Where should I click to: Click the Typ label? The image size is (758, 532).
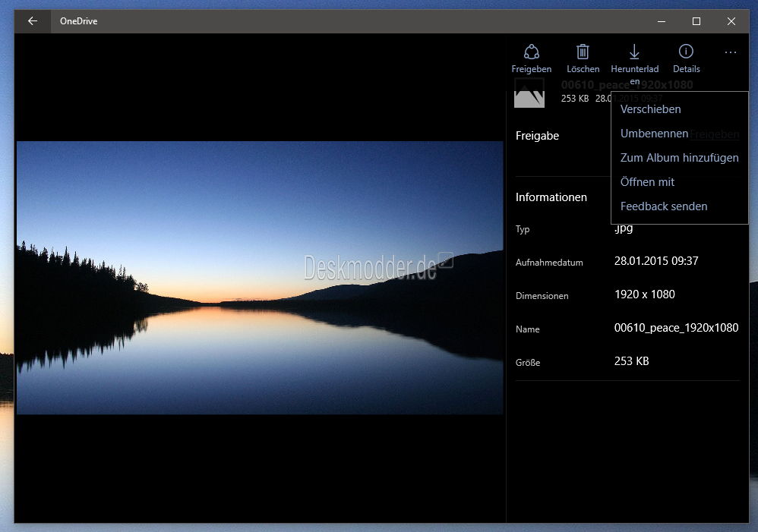(x=523, y=229)
